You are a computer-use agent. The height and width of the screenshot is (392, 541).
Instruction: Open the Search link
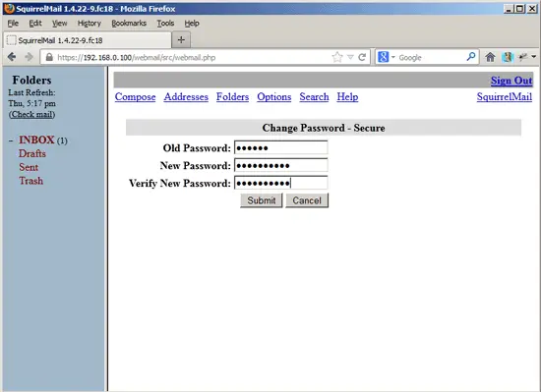click(314, 97)
